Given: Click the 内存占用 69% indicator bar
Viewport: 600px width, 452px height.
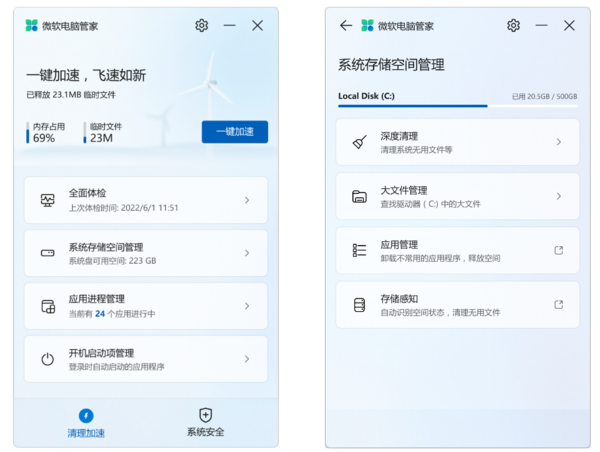Looking at the screenshot, I should click(x=28, y=133).
